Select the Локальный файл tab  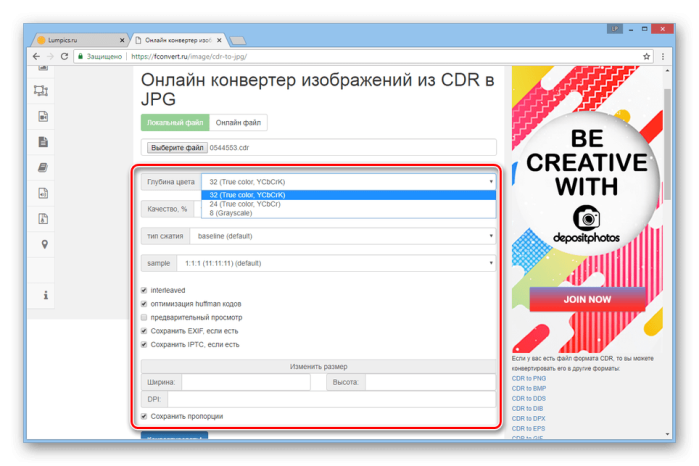click(x=175, y=123)
